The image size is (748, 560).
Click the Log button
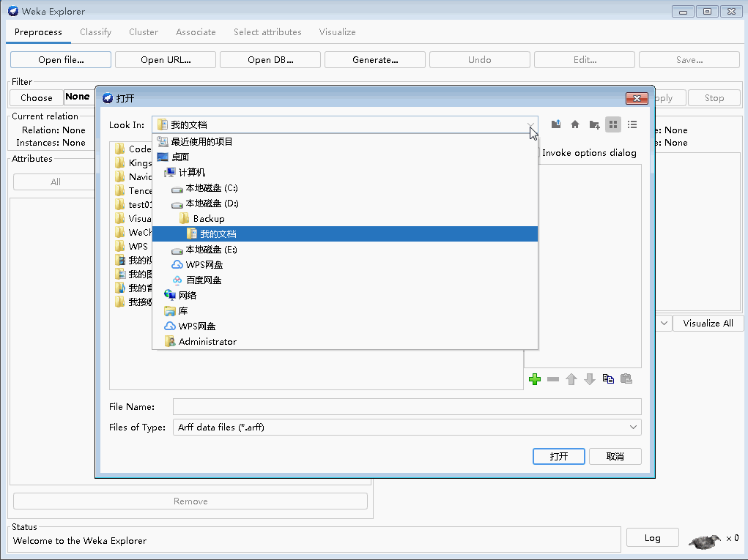pyautogui.click(x=652, y=537)
